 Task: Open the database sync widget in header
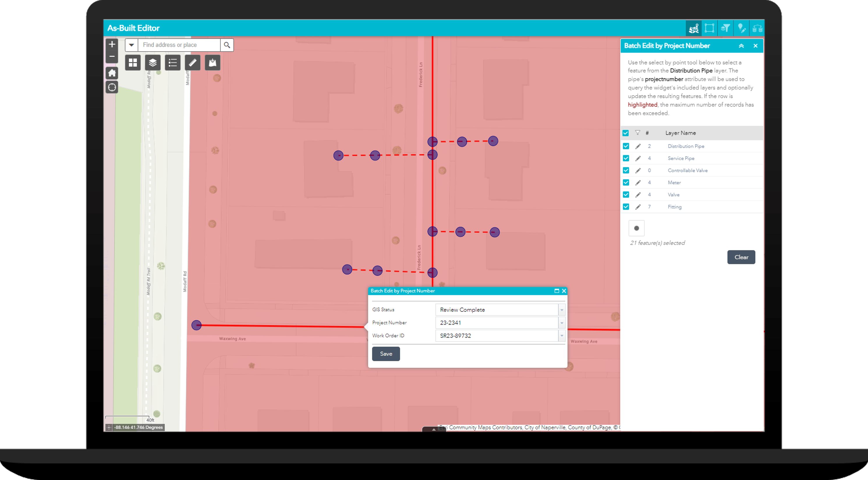(757, 28)
